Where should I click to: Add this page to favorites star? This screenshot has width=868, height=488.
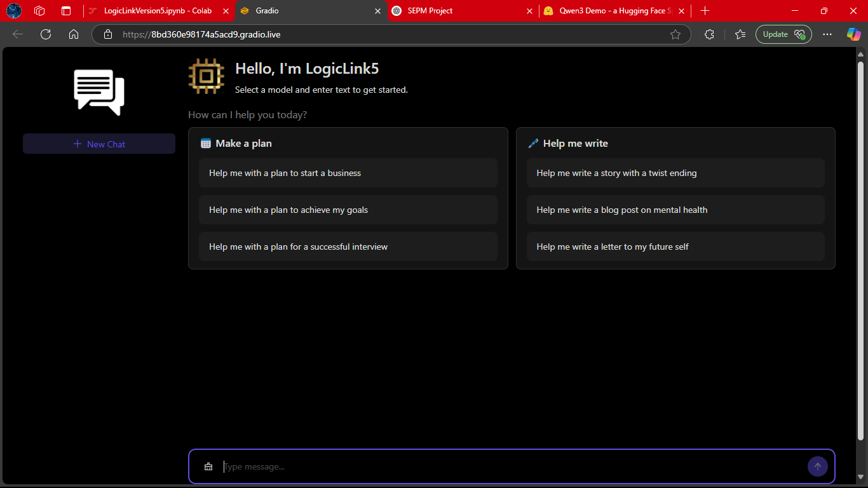click(675, 34)
